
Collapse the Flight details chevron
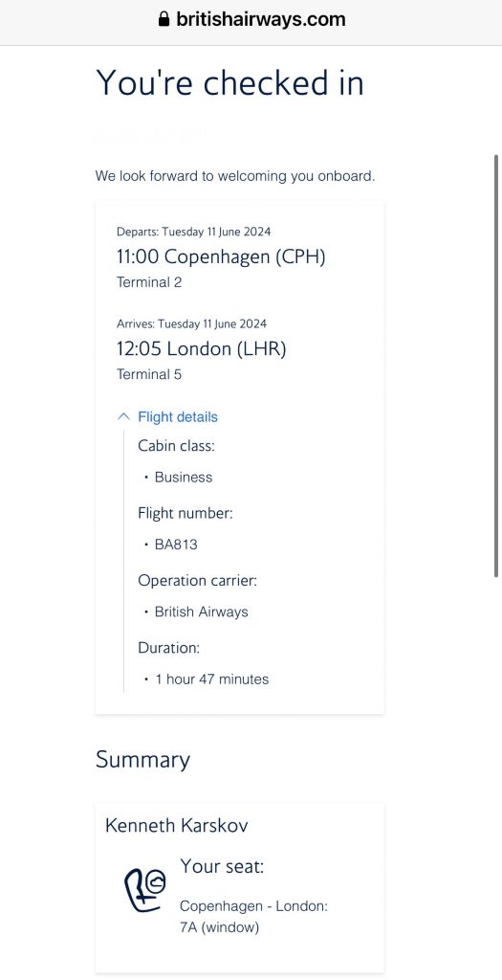point(124,417)
